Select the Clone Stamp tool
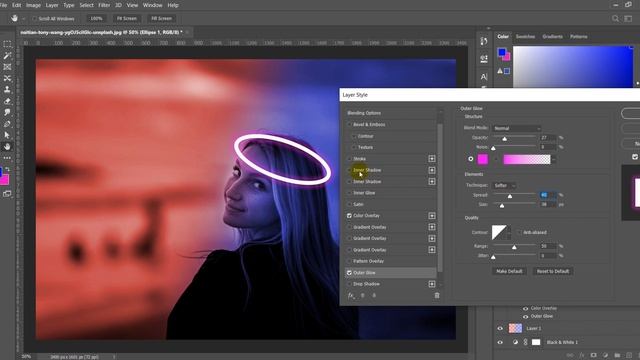640x360 pixels. pos(7,89)
